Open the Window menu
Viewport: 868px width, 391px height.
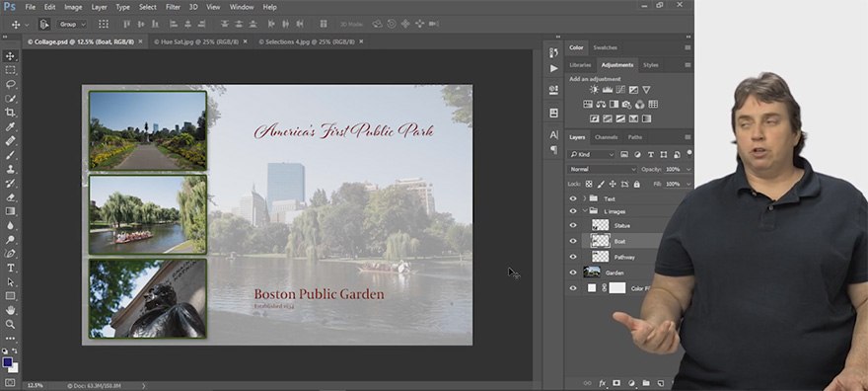[242, 7]
